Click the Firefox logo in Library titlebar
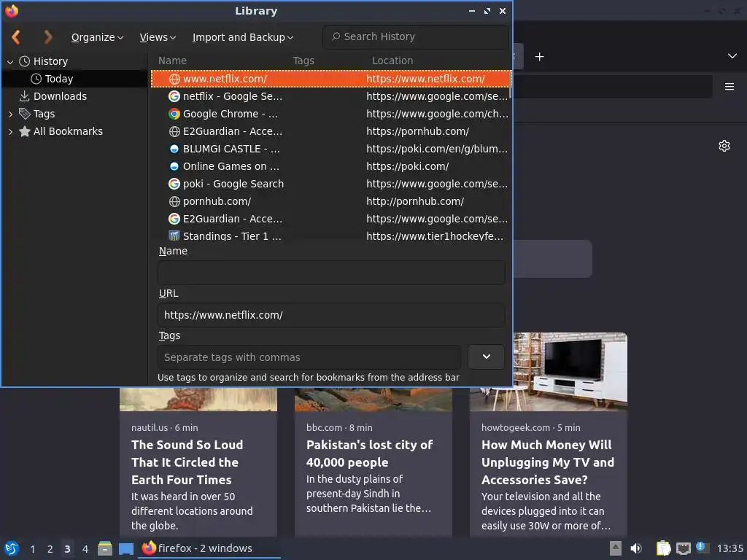The image size is (747, 560). tap(12, 11)
